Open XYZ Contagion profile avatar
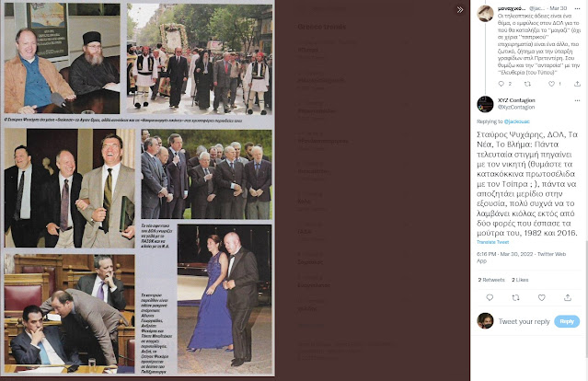The width and height of the screenshot is (588, 381). [x=485, y=104]
